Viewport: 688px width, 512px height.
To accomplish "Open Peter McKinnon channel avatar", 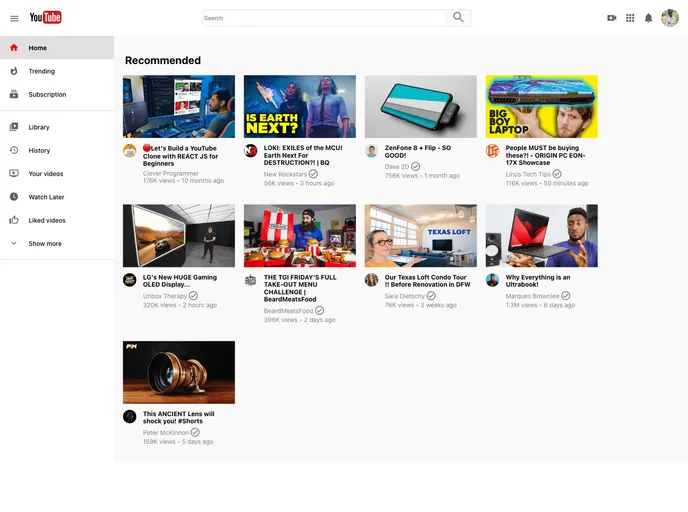I will tap(129, 416).
